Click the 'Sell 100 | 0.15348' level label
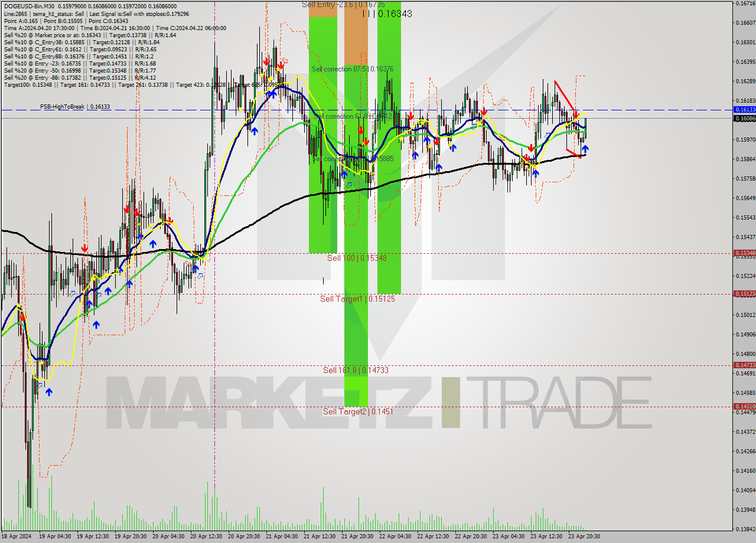Screen dimensions: 756x543 pos(357,258)
